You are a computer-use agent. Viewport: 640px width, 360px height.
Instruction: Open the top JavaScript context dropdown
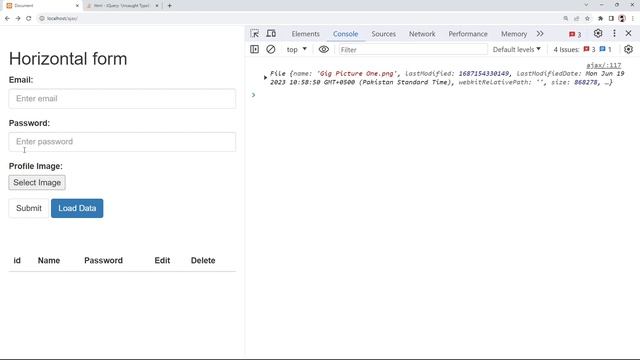coord(296,49)
